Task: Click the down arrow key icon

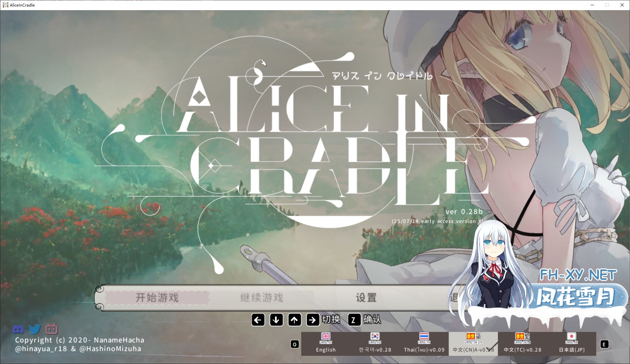Action: (x=276, y=320)
